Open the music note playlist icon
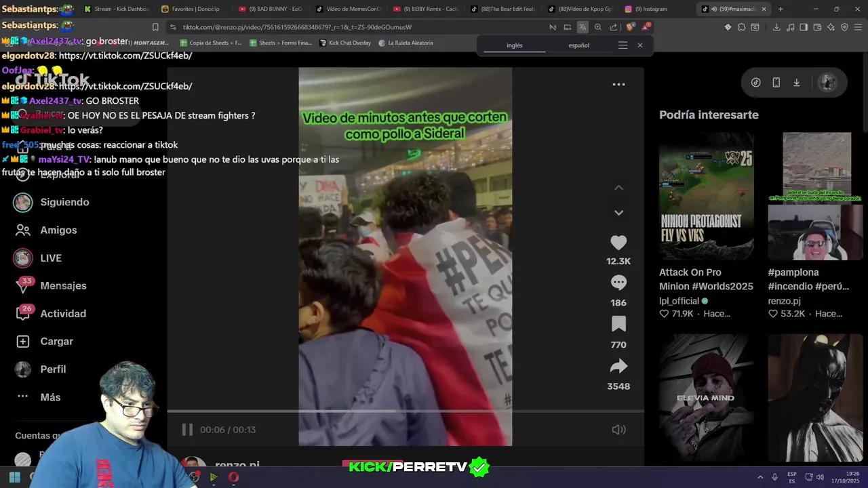 click(790, 27)
